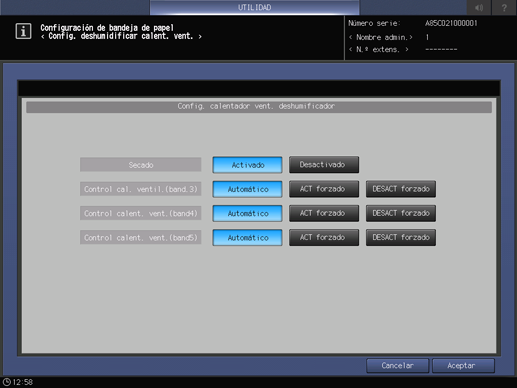Click the Cancelar button

(397, 366)
